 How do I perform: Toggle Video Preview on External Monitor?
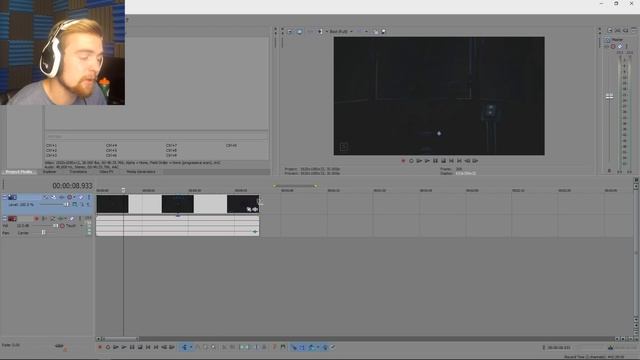pos(299,31)
